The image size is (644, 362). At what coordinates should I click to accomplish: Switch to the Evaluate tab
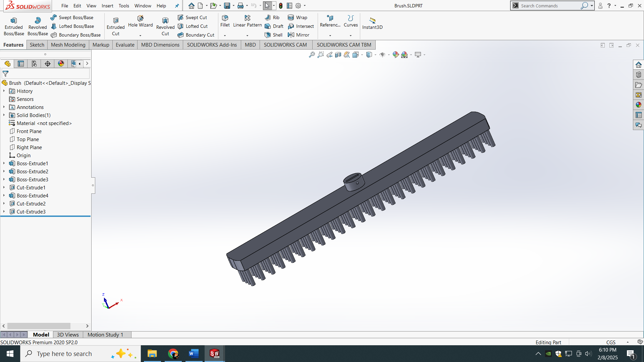coord(125,45)
